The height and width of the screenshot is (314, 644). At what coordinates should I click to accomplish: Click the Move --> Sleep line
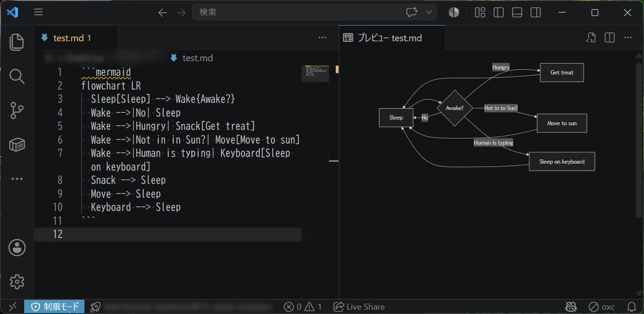(126, 194)
